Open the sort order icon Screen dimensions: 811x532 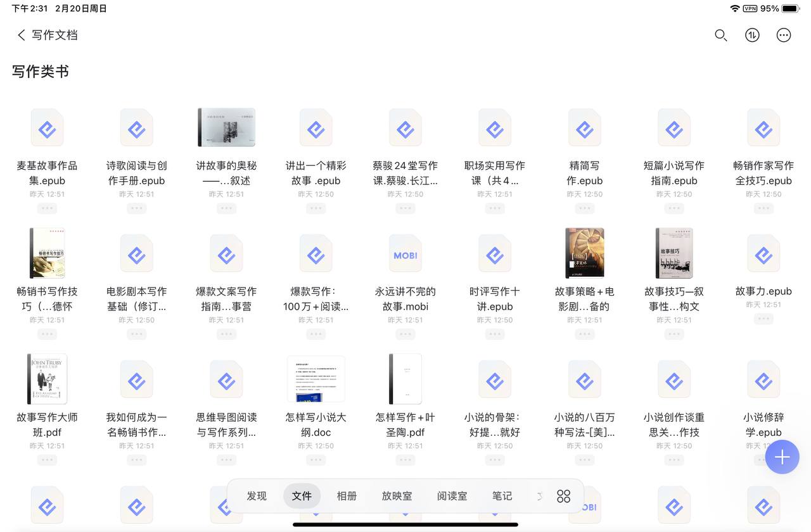click(752, 35)
